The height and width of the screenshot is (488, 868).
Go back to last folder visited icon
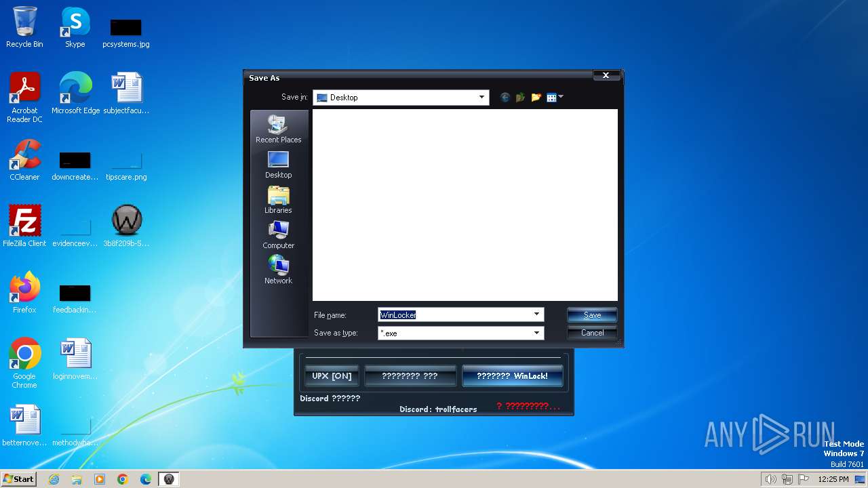tap(505, 98)
